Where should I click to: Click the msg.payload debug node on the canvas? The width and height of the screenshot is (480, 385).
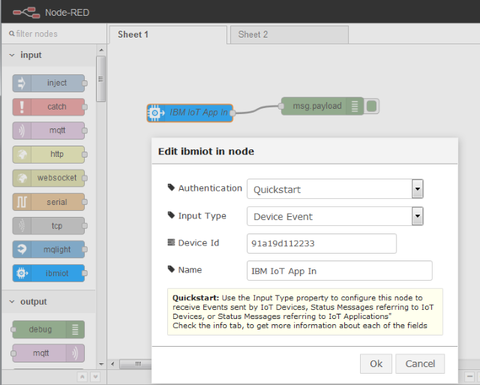click(322, 106)
